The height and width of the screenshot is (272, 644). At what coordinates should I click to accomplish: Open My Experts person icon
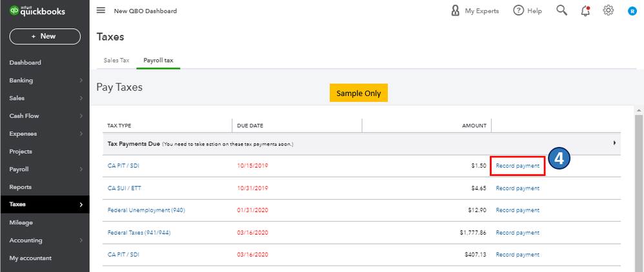click(x=456, y=10)
